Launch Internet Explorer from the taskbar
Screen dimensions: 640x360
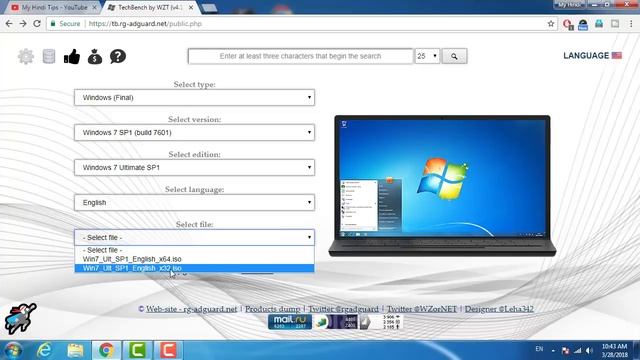point(44,350)
